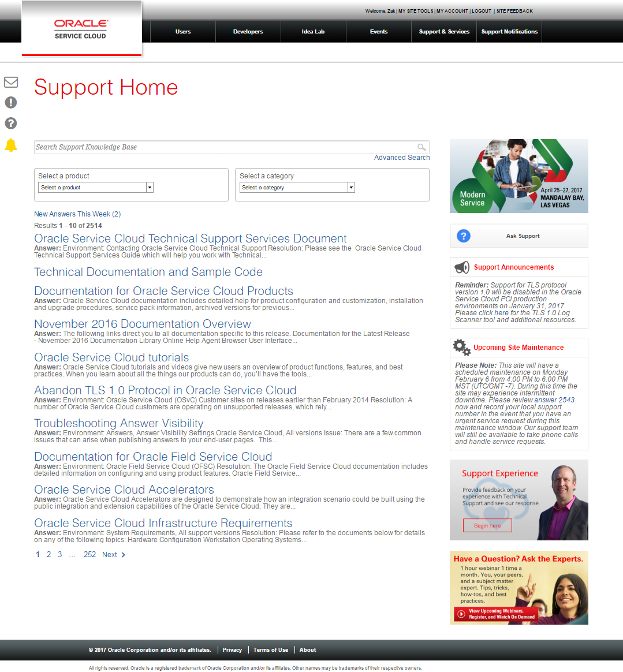The height and width of the screenshot is (672, 623).
Task: Open Terms of Use footer link
Action: (x=271, y=649)
